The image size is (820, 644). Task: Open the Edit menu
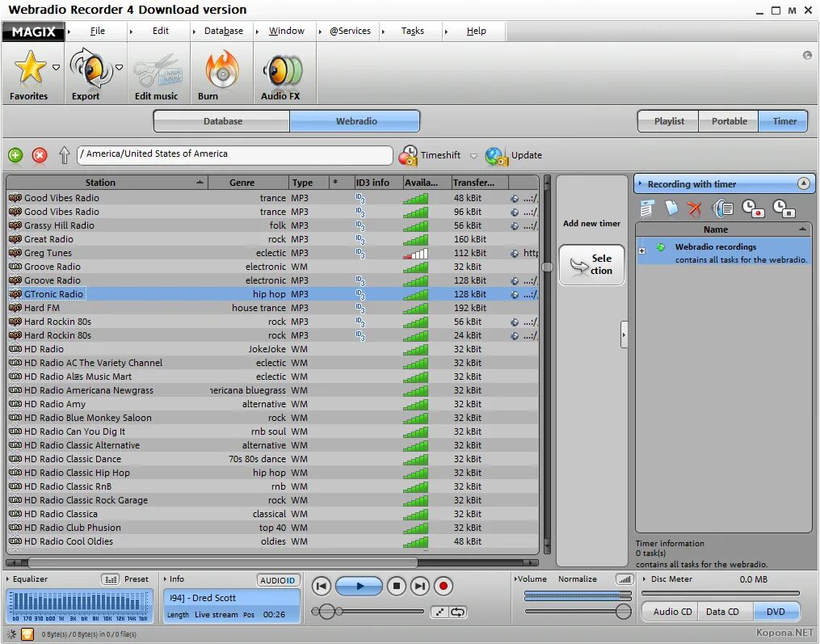pyautogui.click(x=161, y=31)
